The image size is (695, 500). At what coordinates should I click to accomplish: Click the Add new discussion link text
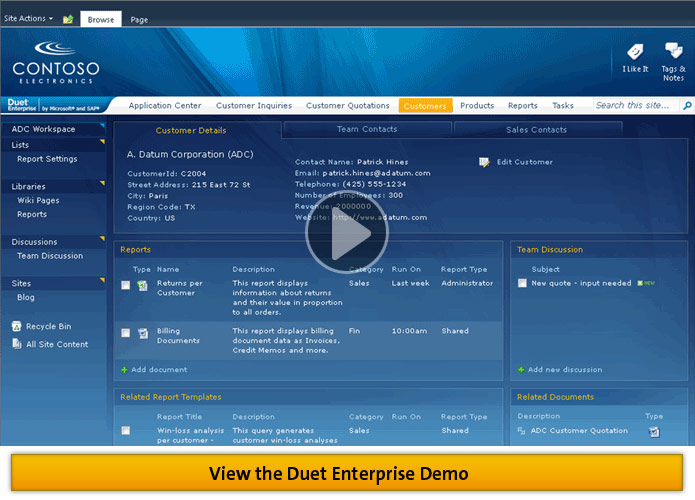coord(565,370)
